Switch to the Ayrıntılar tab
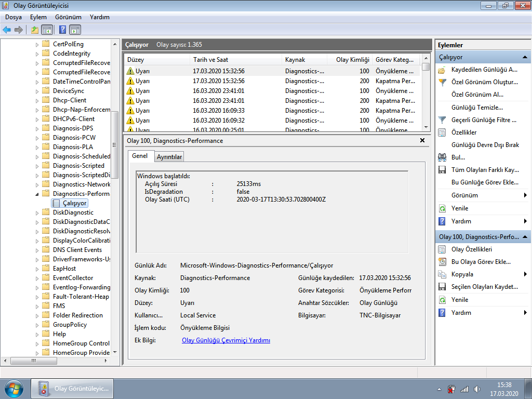This screenshot has width=532, height=399. pos(169,157)
